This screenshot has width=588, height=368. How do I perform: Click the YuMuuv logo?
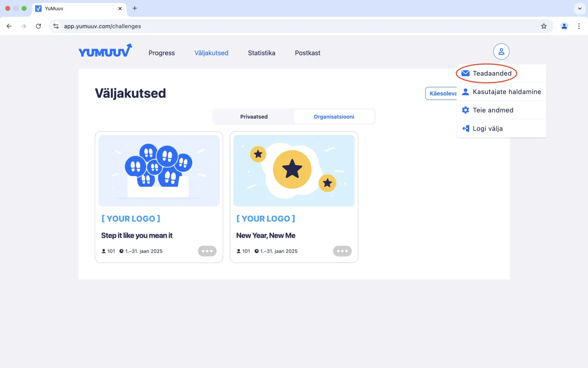pyautogui.click(x=105, y=51)
